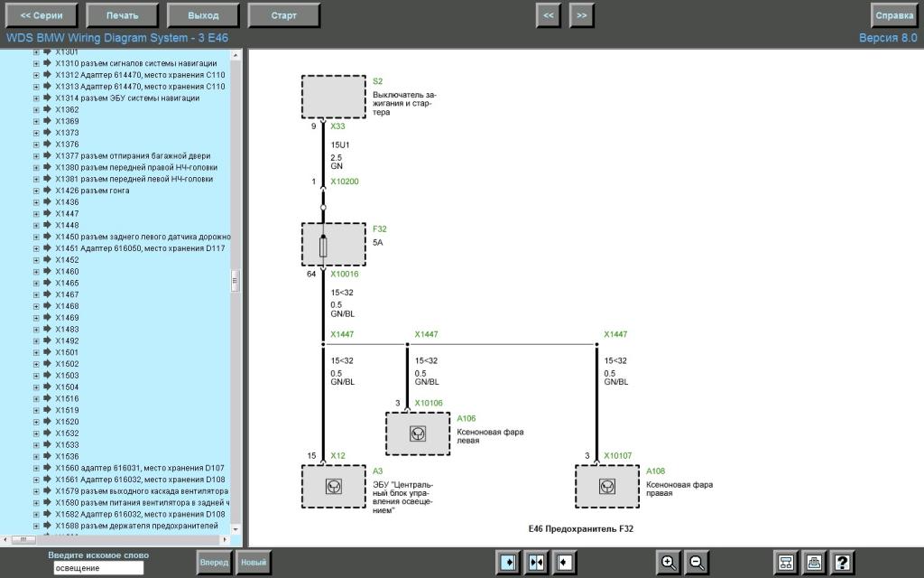Screen dimensions: 924x578
Task: Expand the X1561 tree node
Action: click(x=36, y=480)
